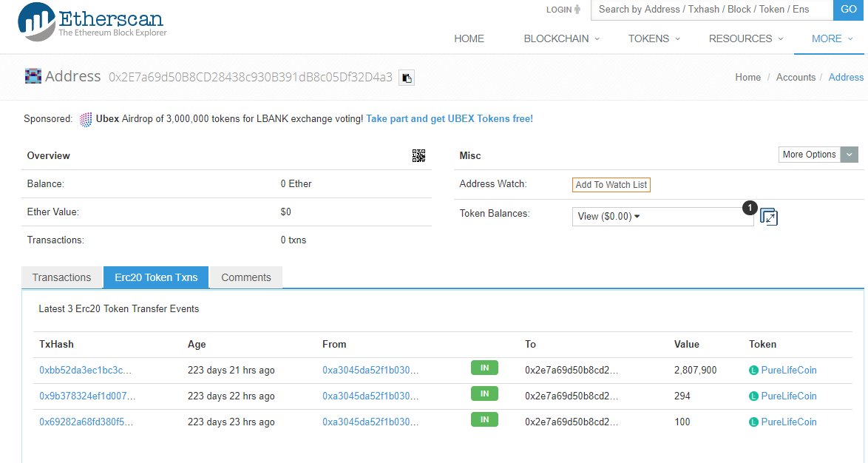Open sender address in 23 hrs row

point(370,422)
